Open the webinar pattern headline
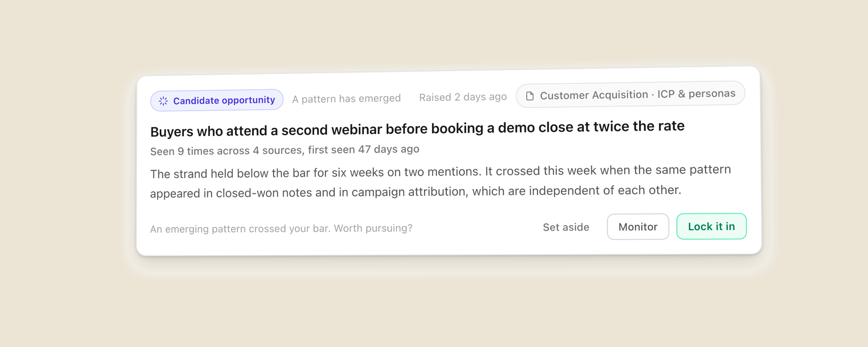 417,129
